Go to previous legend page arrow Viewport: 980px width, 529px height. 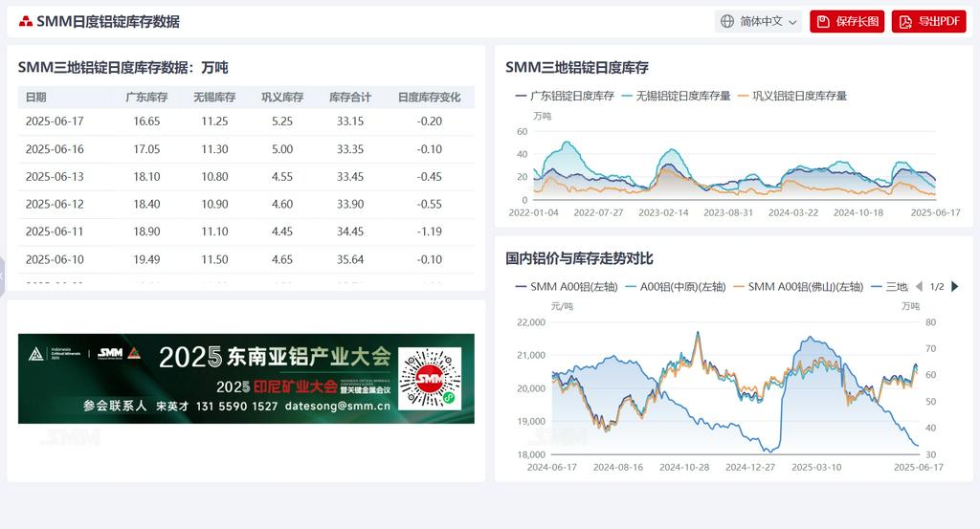[x=919, y=287]
